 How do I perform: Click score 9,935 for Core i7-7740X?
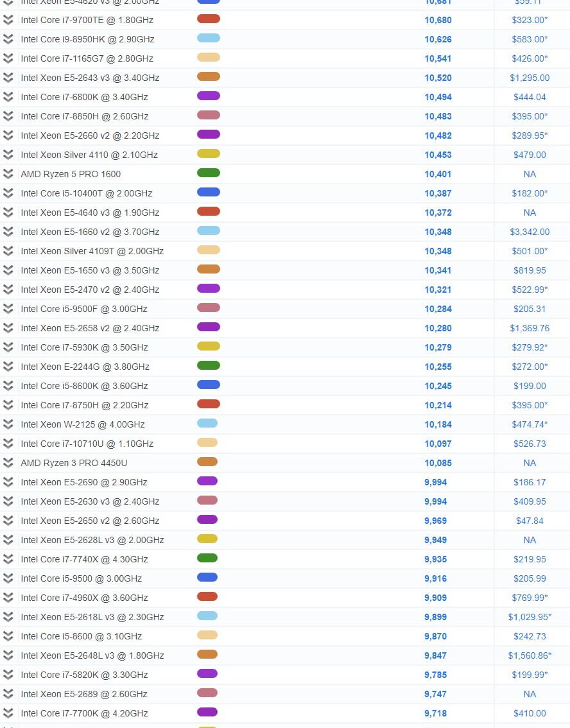[435, 559]
